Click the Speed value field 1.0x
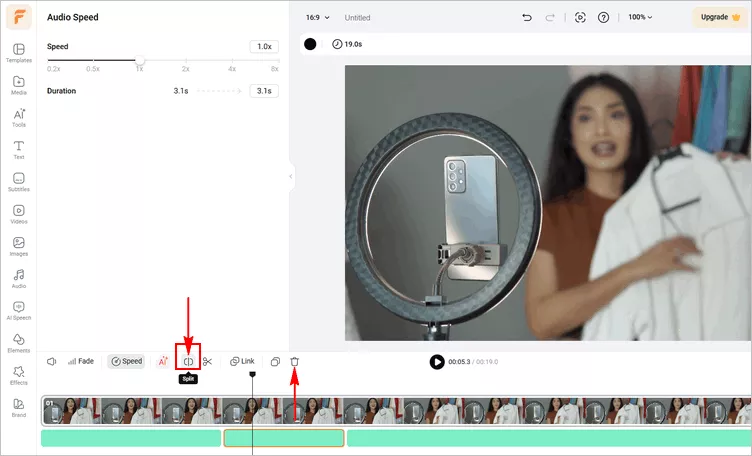 tap(264, 47)
